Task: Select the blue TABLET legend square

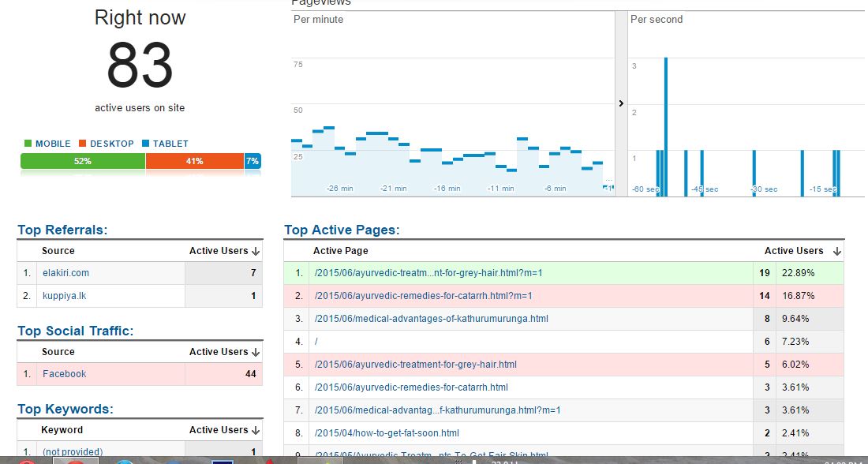Action: [146, 144]
